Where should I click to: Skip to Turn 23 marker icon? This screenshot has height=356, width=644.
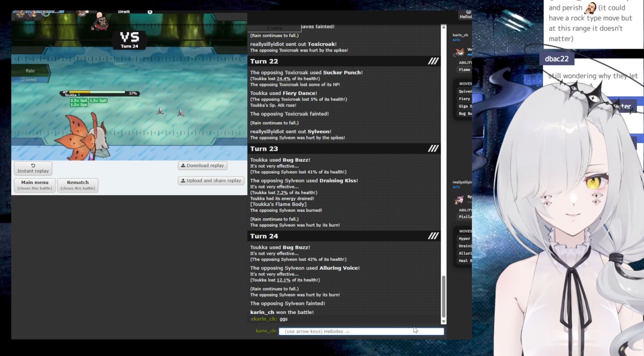(x=433, y=149)
